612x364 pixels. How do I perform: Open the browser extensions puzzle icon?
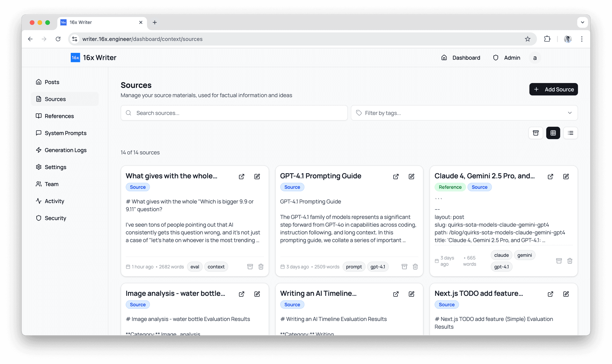click(x=547, y=39)
